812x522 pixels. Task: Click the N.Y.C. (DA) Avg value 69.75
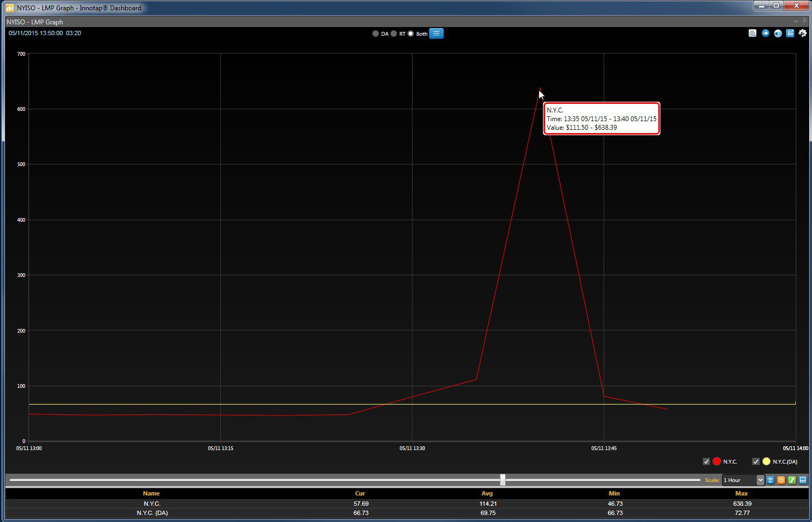488,513
